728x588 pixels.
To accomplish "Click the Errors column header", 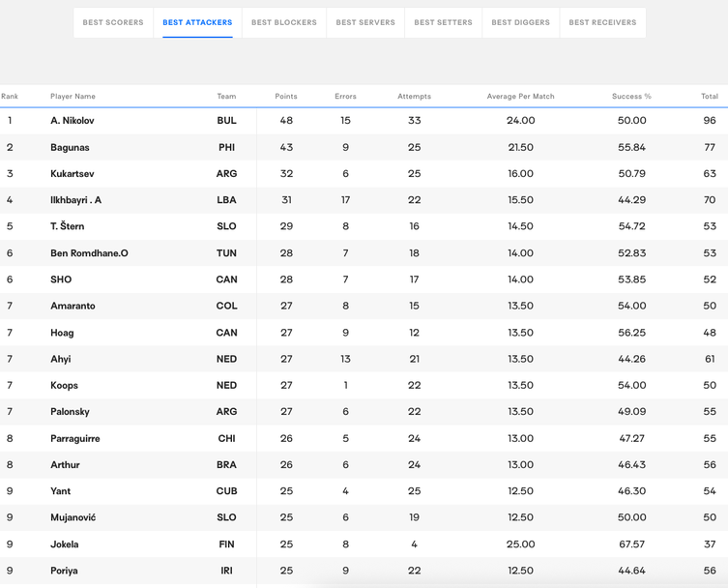I will click(x=345, y=97).
